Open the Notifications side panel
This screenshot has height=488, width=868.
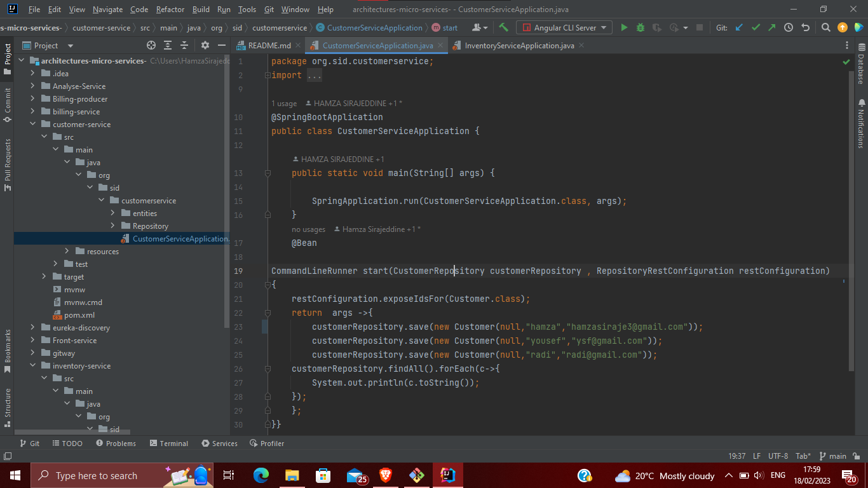click(861, 123)
